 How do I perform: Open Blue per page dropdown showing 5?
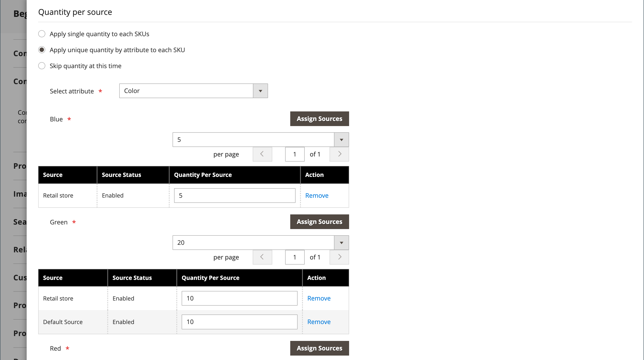261,140
